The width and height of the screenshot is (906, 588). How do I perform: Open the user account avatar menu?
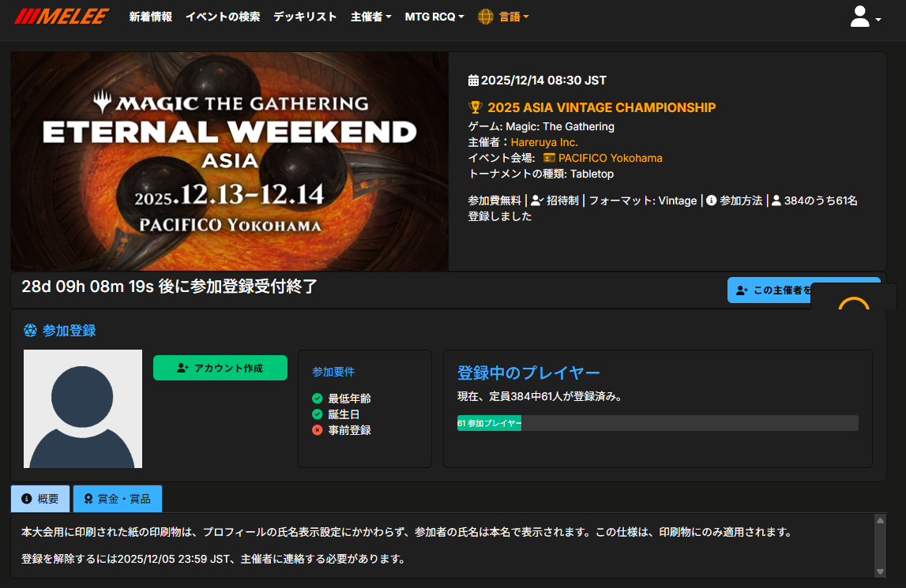[x=864, y=17]
